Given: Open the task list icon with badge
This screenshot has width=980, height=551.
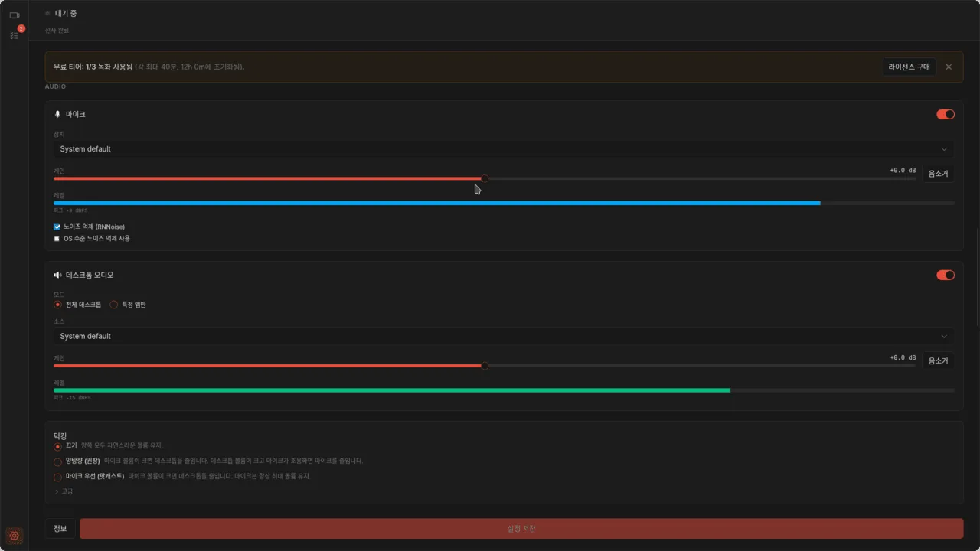Looking at the screenshot, I should click(x=14, y=35).
